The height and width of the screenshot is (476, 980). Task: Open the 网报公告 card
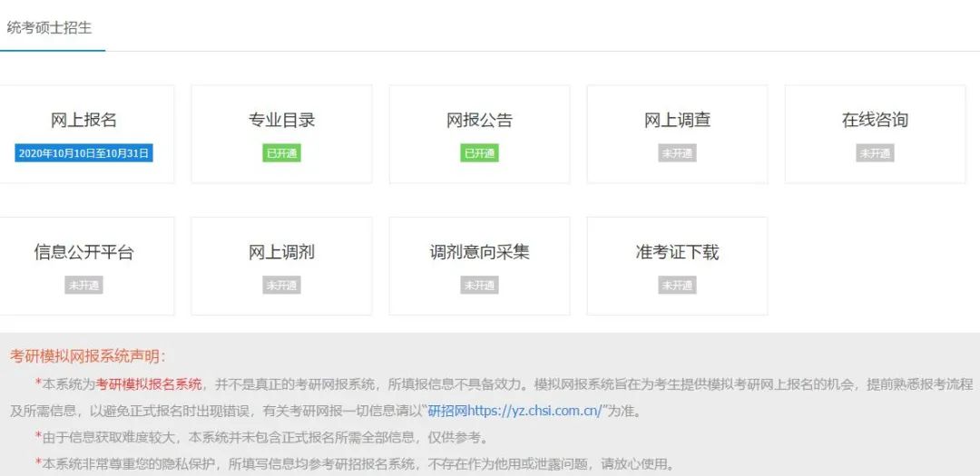[x=479, y=121]
